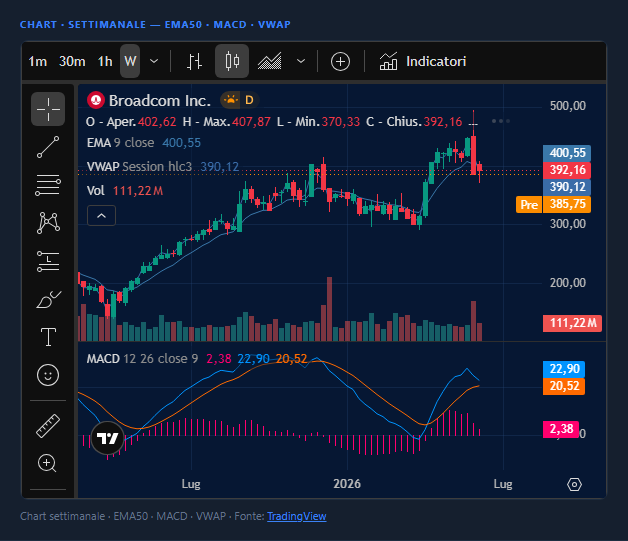Select the trend line drawing tool
Screen dimensions: 628x541
tap(48, 147)
